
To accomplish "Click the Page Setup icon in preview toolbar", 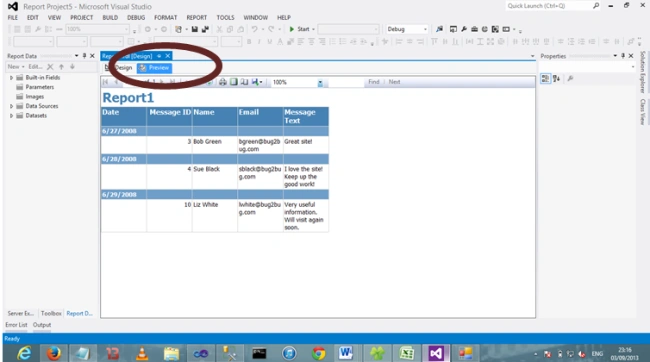I will coord(244,82).
